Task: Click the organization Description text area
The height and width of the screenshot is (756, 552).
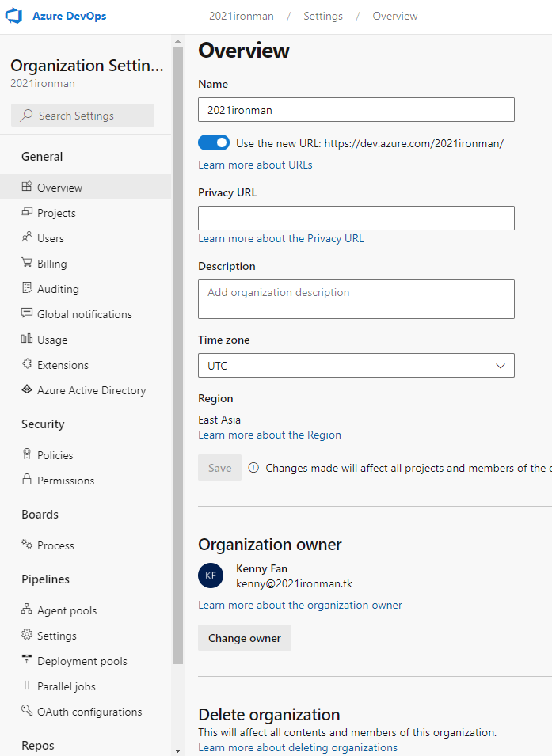Action: click(x=356, y=299)
